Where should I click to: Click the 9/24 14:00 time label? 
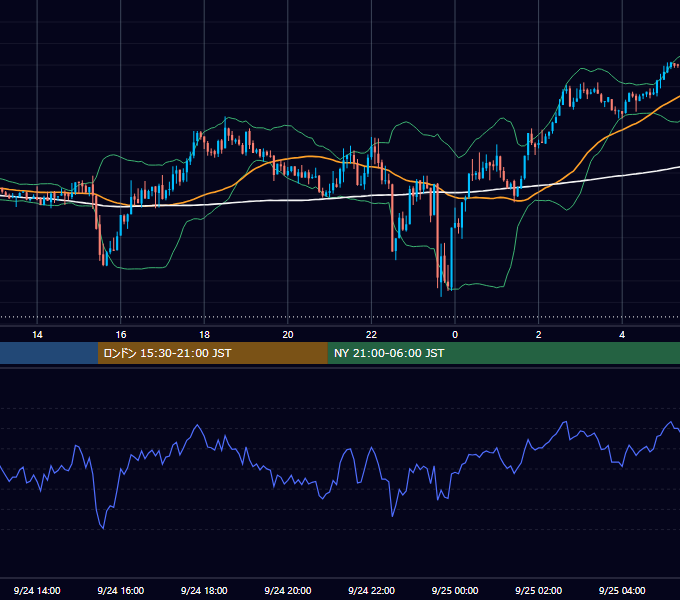(37, 590)
